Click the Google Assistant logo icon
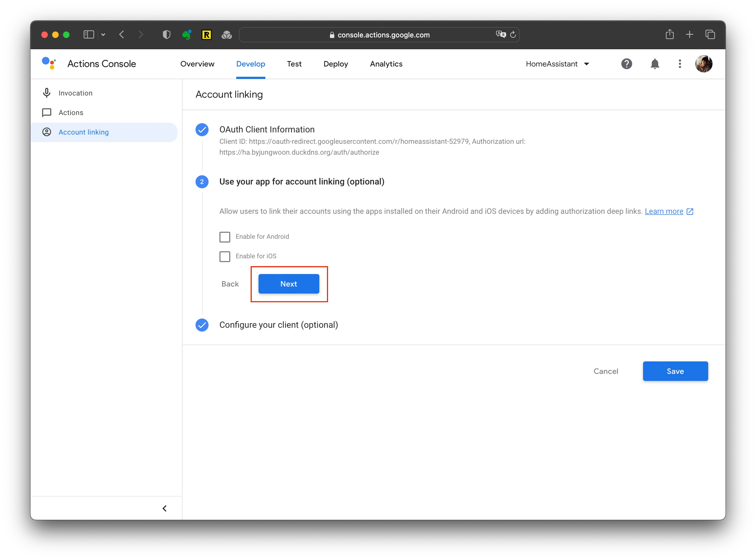The width and height of the screenshot is (756, 560). [49, 63]
